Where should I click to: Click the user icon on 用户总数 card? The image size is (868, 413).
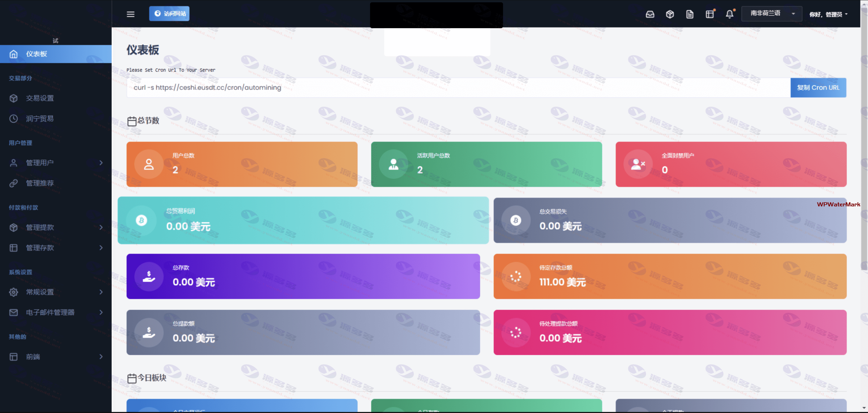point(149,164)
